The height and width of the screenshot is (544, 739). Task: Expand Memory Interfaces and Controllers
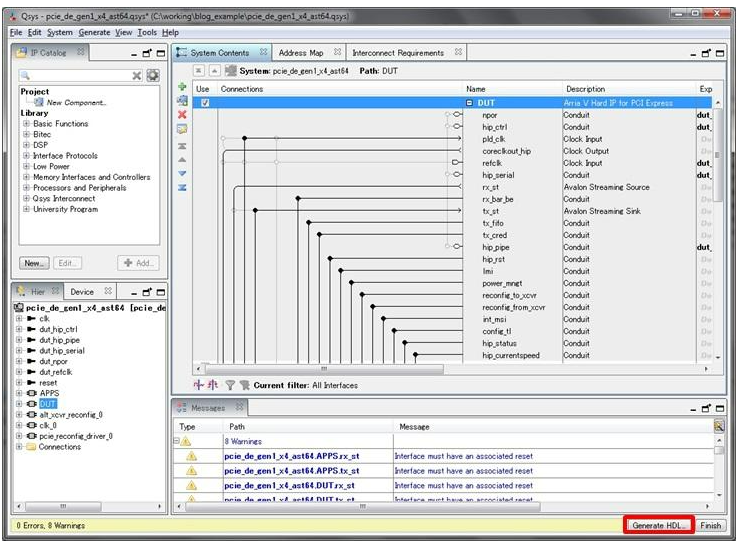(26, 177)
